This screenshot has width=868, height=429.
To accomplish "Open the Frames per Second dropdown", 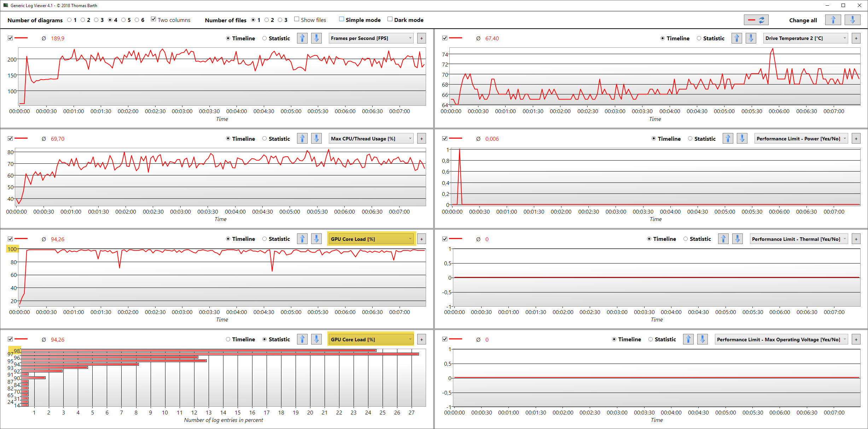I will point(371,38).
